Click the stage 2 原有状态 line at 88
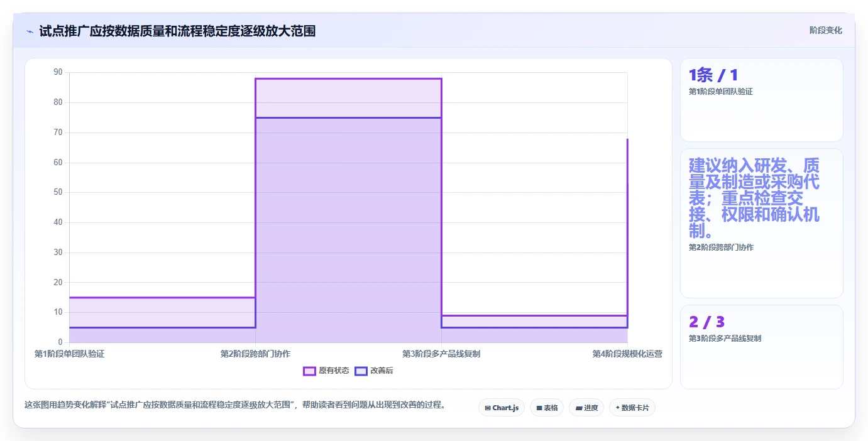The image size is (868, 441). [x=348, y=79]
